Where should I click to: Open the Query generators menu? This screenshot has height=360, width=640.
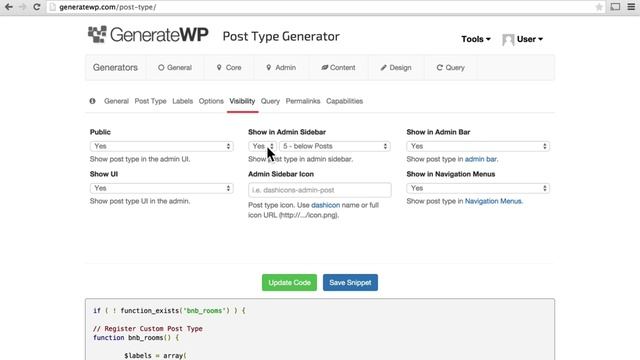click(450, 68)
